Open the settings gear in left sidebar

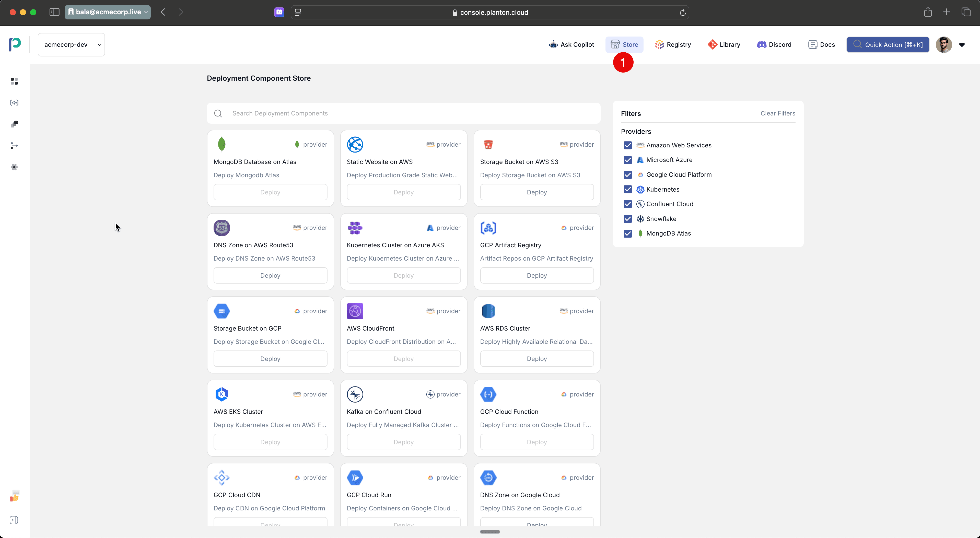tap(14, 167)
